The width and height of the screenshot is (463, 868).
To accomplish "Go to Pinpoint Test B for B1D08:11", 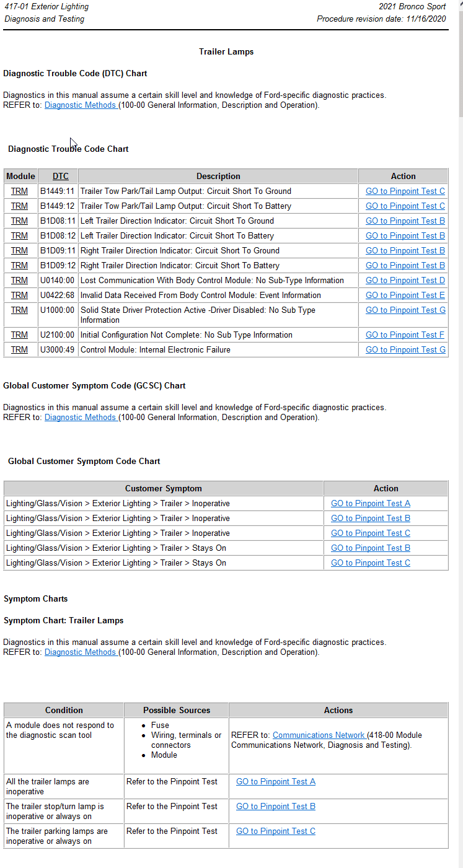I will coord(405,221).
